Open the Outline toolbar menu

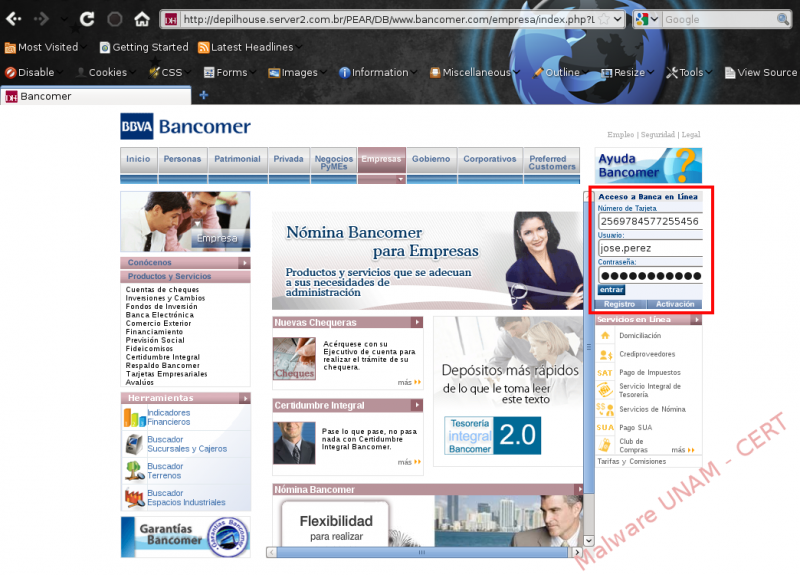pos(561,72)
